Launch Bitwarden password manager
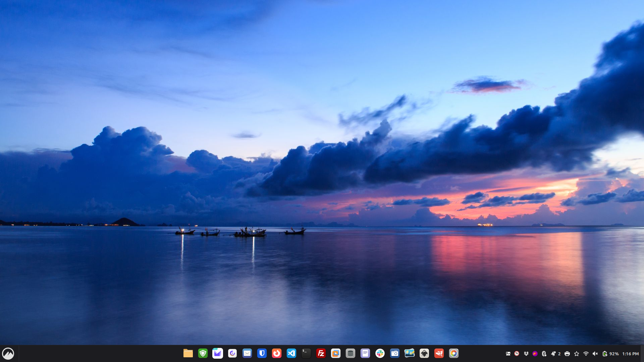This screenshot has height=362, width=644. [x=262, y=353]
